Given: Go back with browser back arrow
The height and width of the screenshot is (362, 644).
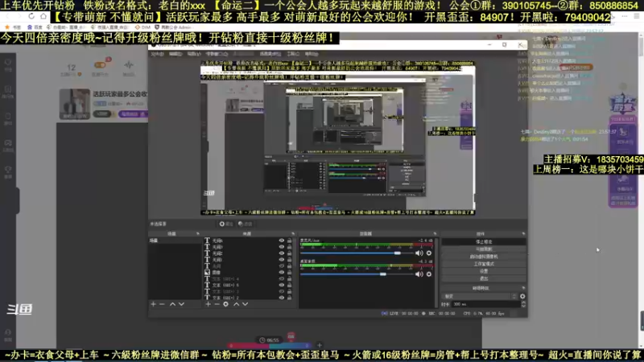Looking at the screenshot, I should pyautogui.click(x=7, y=16).
